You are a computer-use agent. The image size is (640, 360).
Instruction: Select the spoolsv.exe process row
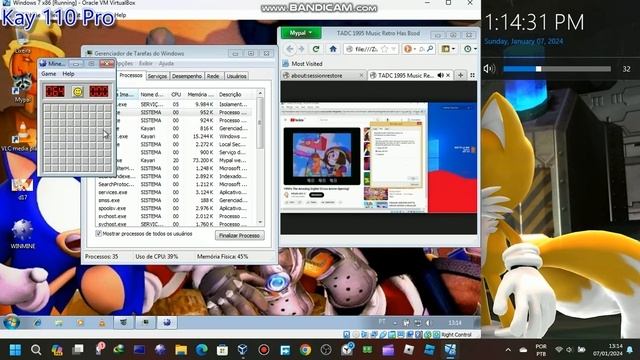[x=173, y=208]
